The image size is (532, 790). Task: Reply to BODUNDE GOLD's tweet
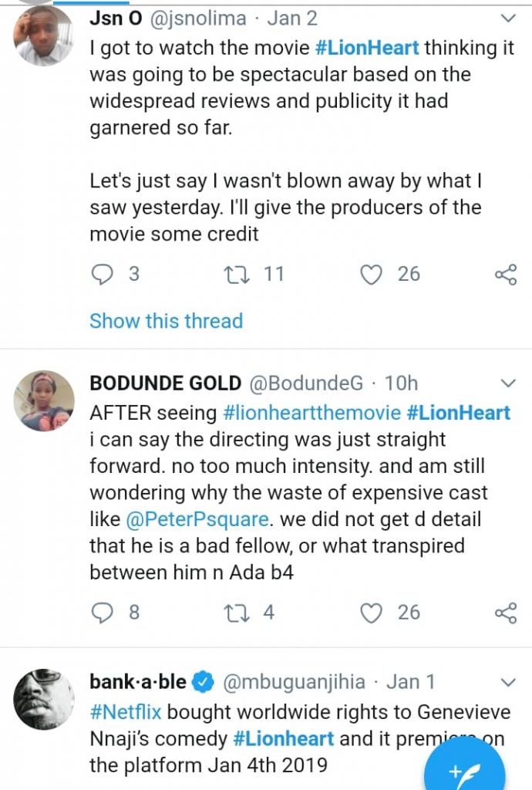(x=103, y=613)
